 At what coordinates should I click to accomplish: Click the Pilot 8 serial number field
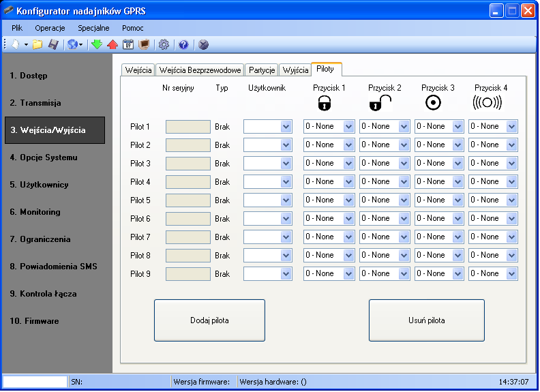(x=188, y=256)
